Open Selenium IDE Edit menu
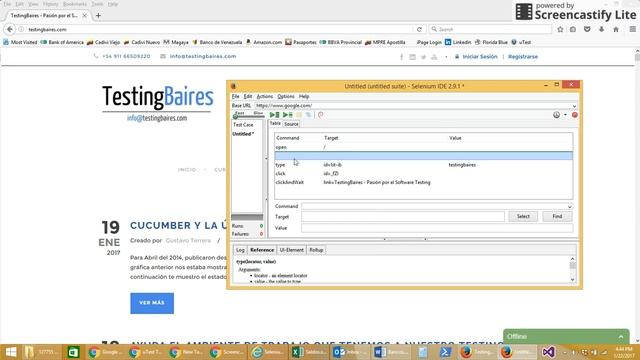This screenshot has height=360, width=640. 248,96
